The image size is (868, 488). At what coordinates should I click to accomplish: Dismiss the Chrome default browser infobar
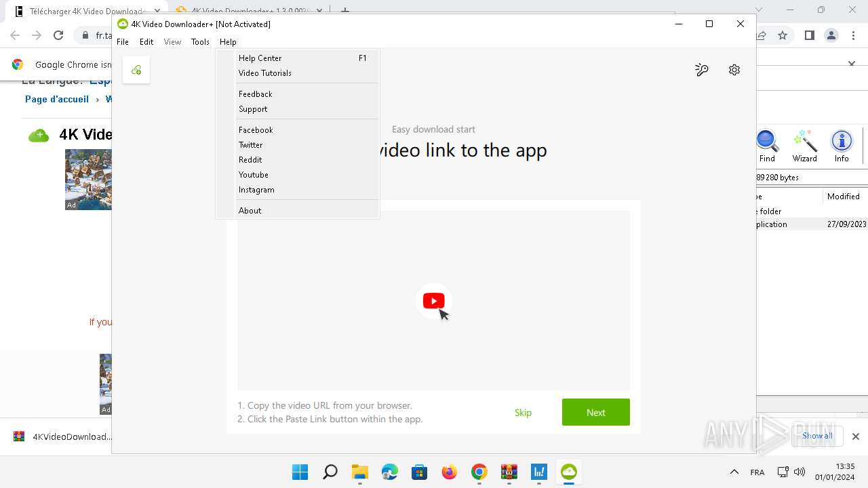tap(852, 64)
